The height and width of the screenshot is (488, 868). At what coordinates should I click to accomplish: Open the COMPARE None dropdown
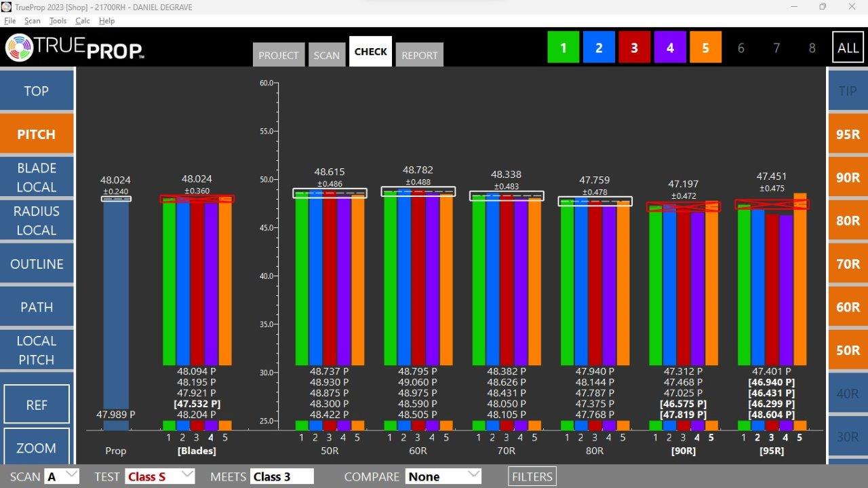click(x=443, y=476)
